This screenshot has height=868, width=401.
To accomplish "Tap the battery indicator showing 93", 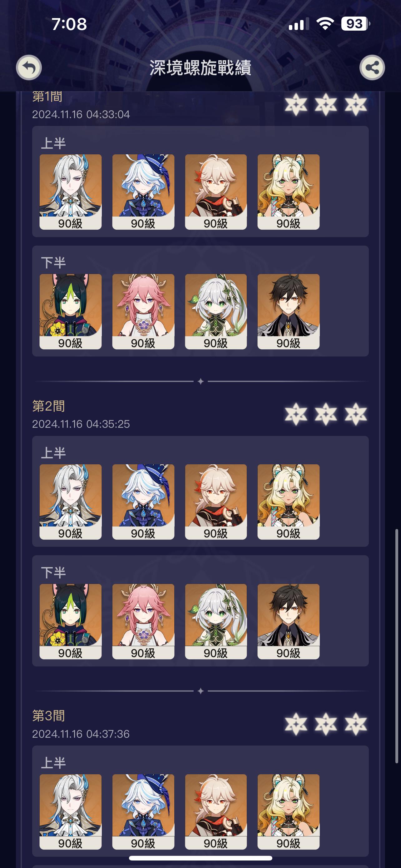I will tap(355, 24).
